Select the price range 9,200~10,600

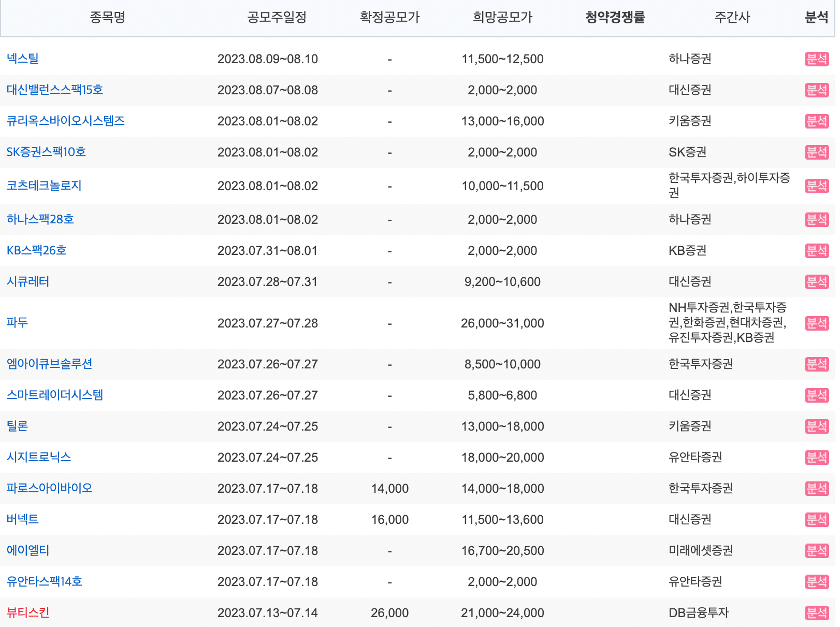503,282
